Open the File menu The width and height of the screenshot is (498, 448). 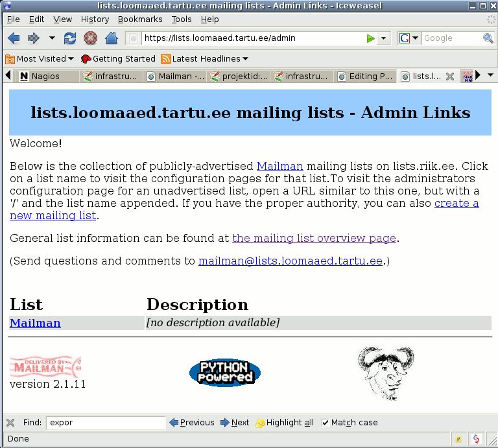point(14,19)
